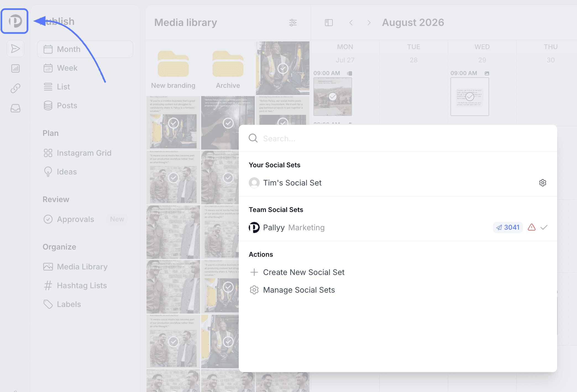This screenshot has width=577, height=392.
Task: Click the plus icon for Create New Social Set
Action: [x=254, y=272]
